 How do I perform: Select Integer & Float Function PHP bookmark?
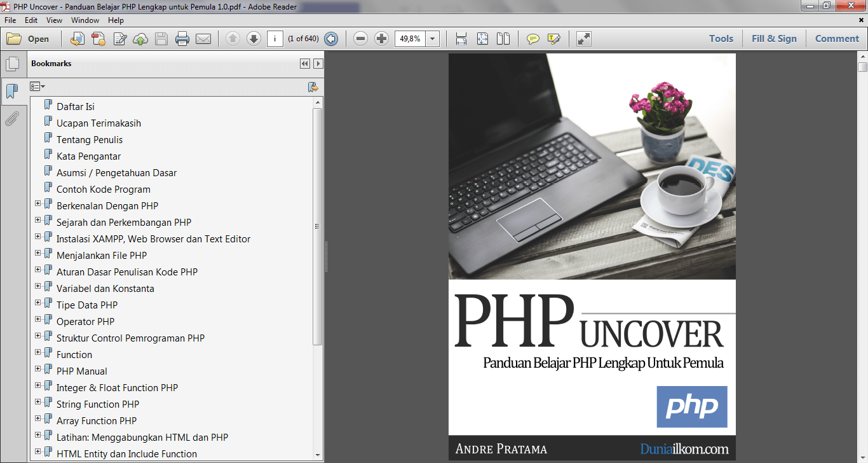pyautogui.click(x=117, y=388)
